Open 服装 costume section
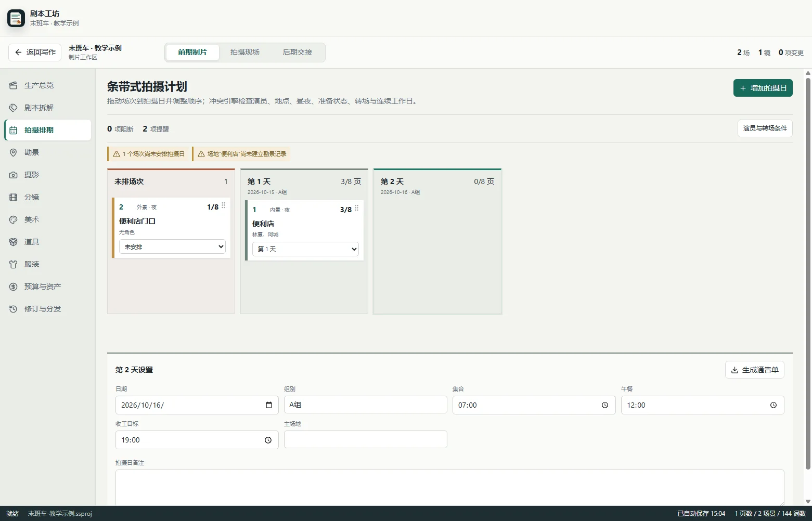This screenshot has width=812, height=521. click(x=48, y=264)
